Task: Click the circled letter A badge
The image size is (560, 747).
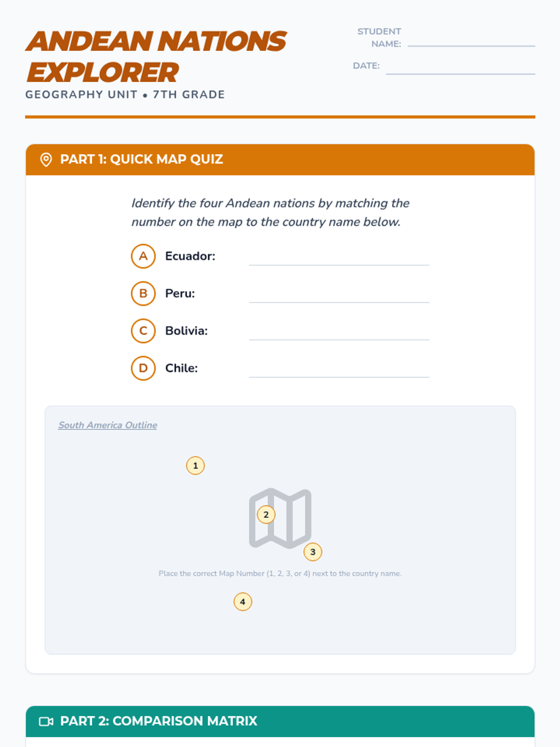Action: point(143,256)
